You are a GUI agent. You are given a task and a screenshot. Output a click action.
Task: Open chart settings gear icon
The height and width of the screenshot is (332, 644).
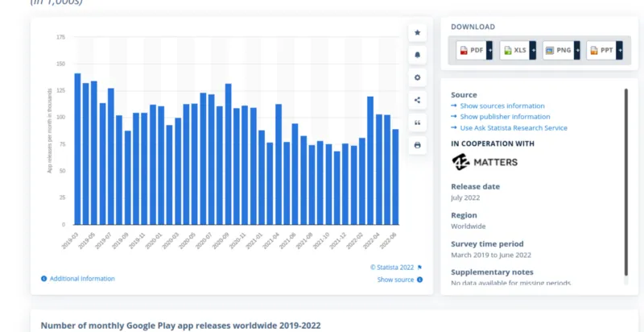click(x=417, y=77)
